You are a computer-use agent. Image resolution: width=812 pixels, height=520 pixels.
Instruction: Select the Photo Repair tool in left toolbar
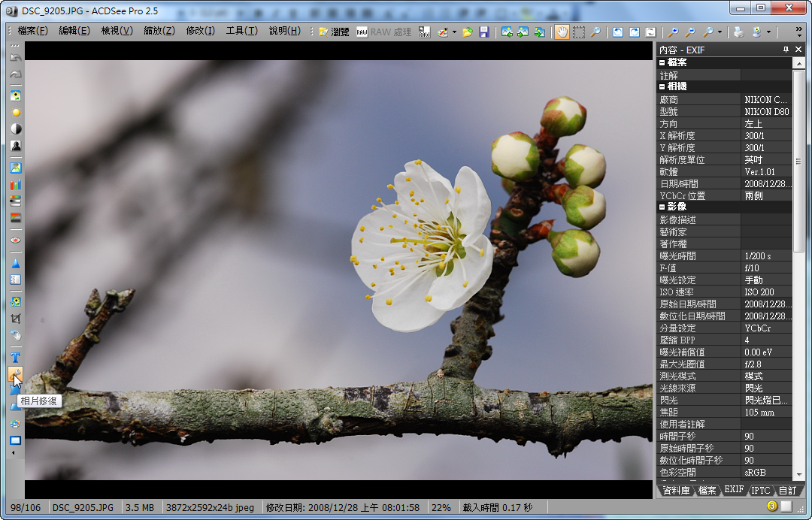coord(16,373)
